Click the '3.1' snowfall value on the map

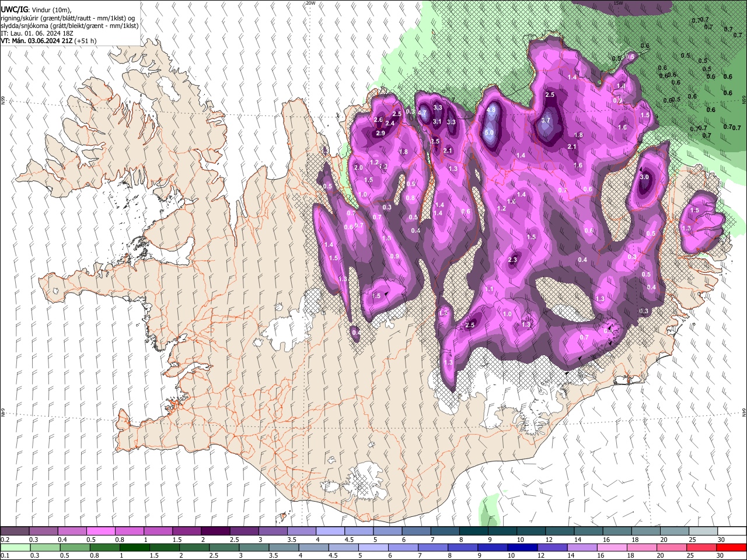437,121
